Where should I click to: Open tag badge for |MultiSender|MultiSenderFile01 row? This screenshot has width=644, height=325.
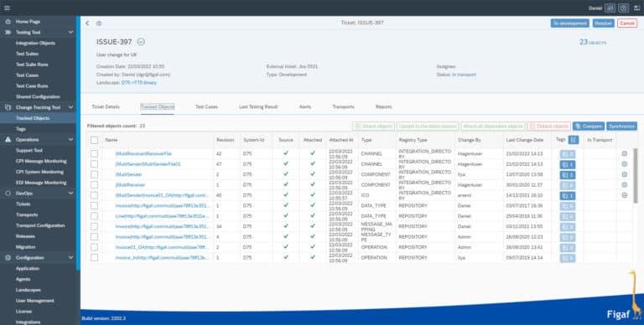(568, 164)
